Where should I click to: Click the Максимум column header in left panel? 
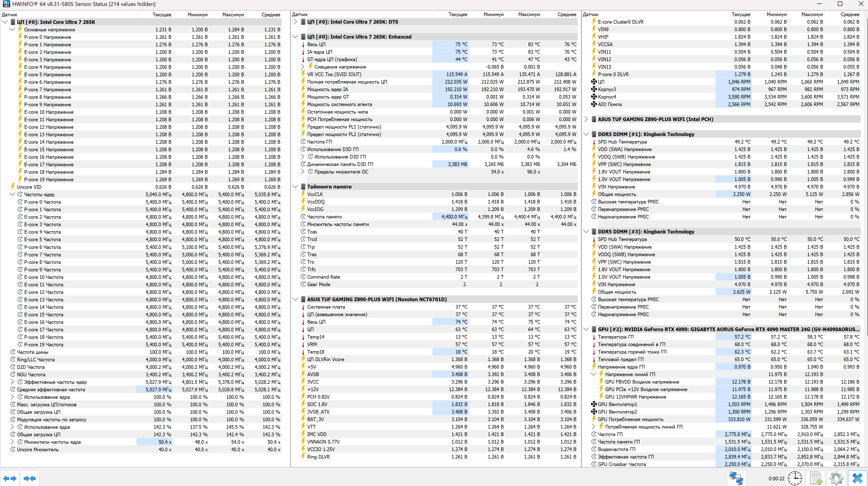(232, 15)
